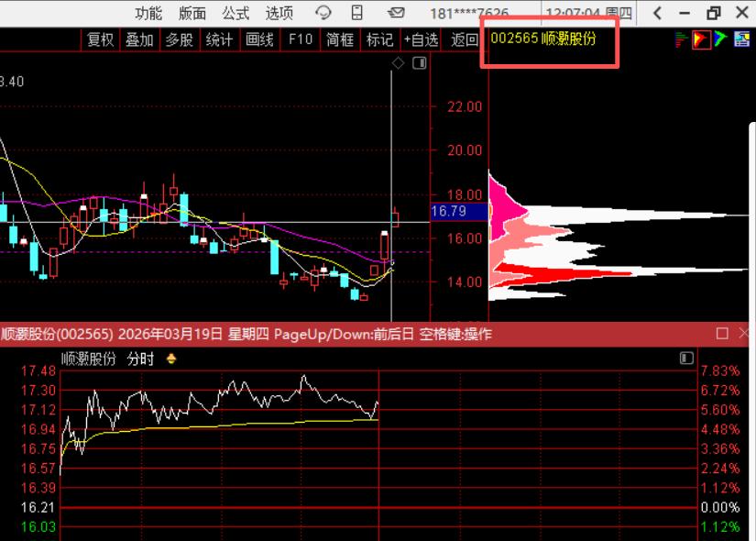The image size is (756, 541).
Task: Open F10 company info
Action: pos(301,39)
